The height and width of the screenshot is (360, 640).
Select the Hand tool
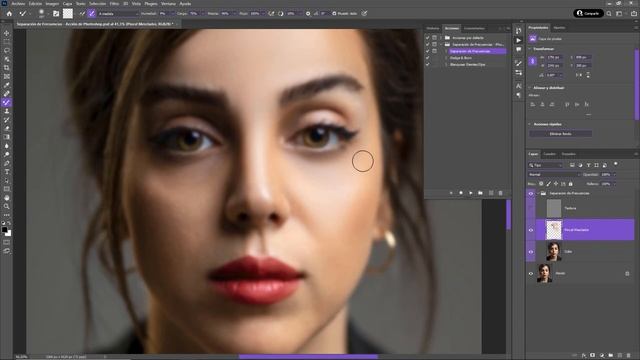[x=7, y=198]
